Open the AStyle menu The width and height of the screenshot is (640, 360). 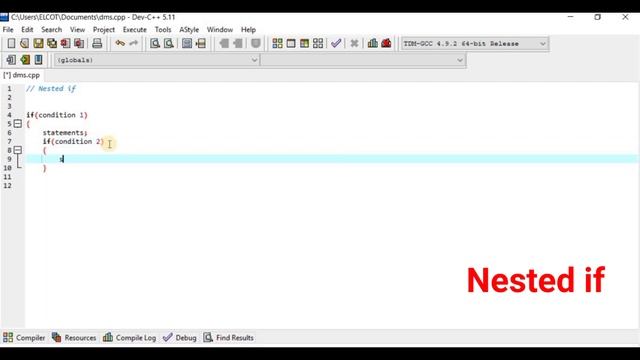pyautogui.click(x=189, y=30)
